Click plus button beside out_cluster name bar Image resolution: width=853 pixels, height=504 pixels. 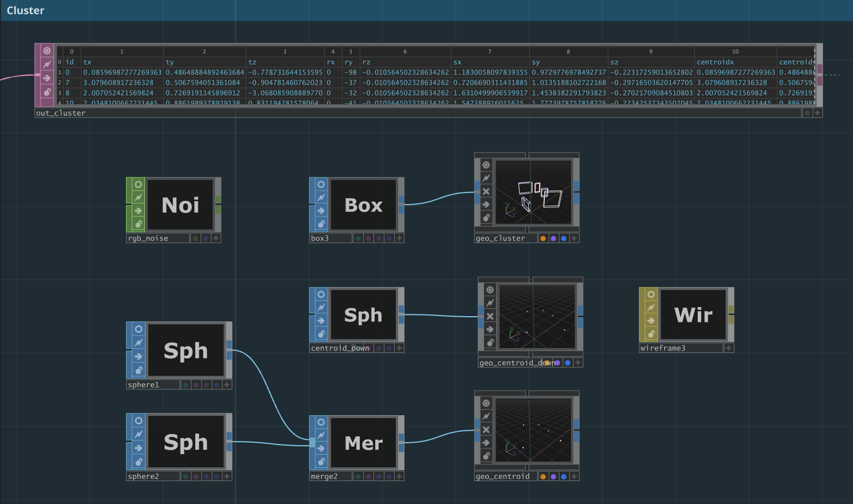tap(817, 113)
